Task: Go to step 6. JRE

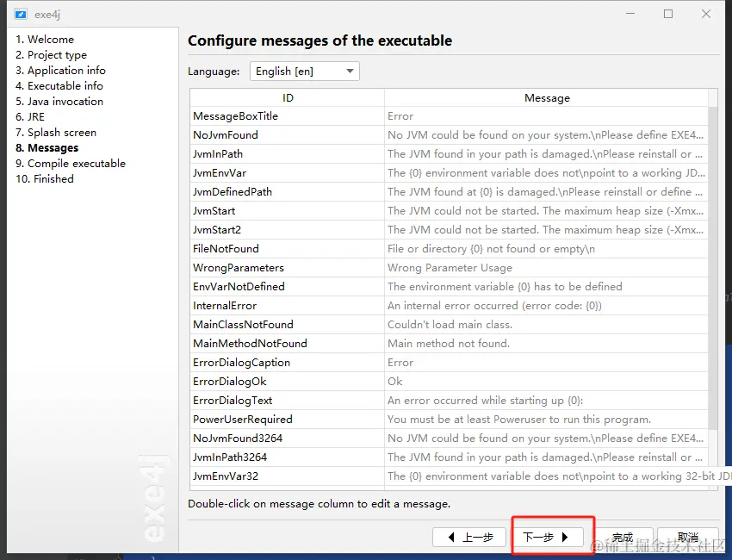Action: click(30, 117)
